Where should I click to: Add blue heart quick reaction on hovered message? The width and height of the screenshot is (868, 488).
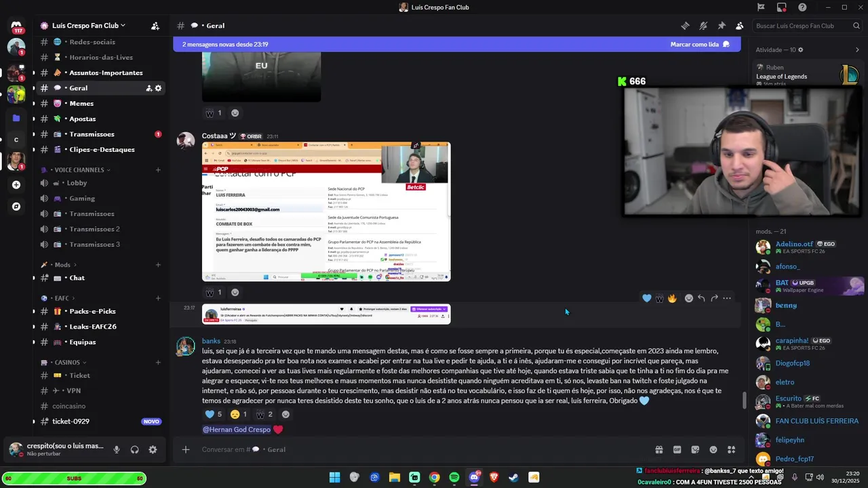click(x=647, y=298)
